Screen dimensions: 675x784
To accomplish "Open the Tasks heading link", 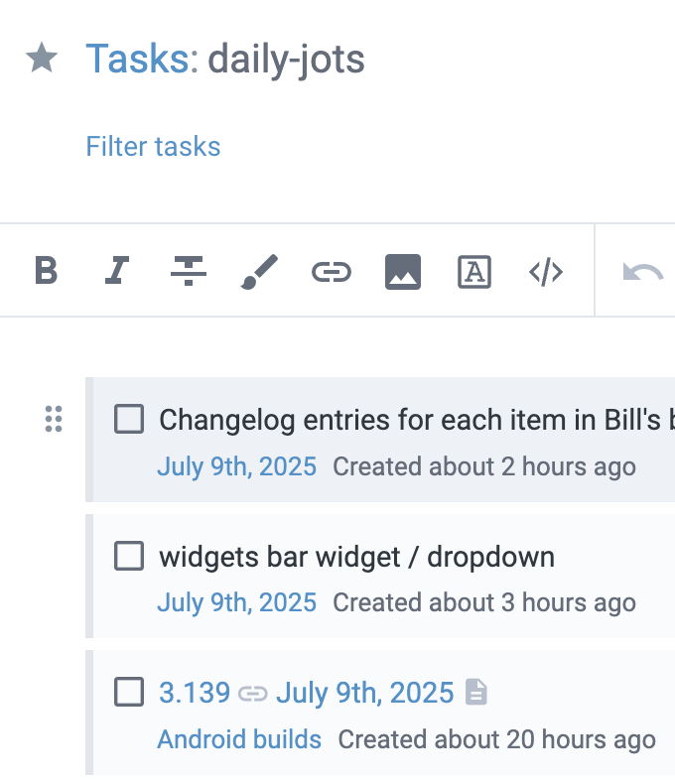I will point(137,60).
